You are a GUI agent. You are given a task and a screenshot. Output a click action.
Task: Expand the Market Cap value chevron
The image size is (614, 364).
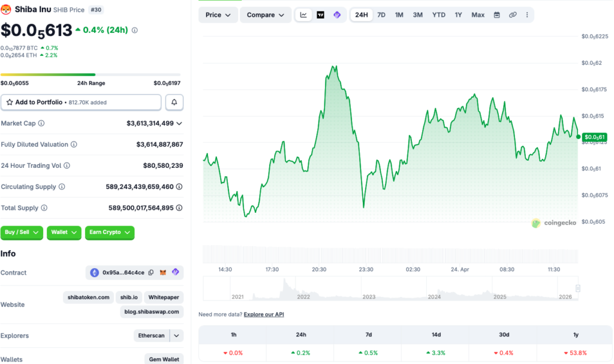coord(179,124)
